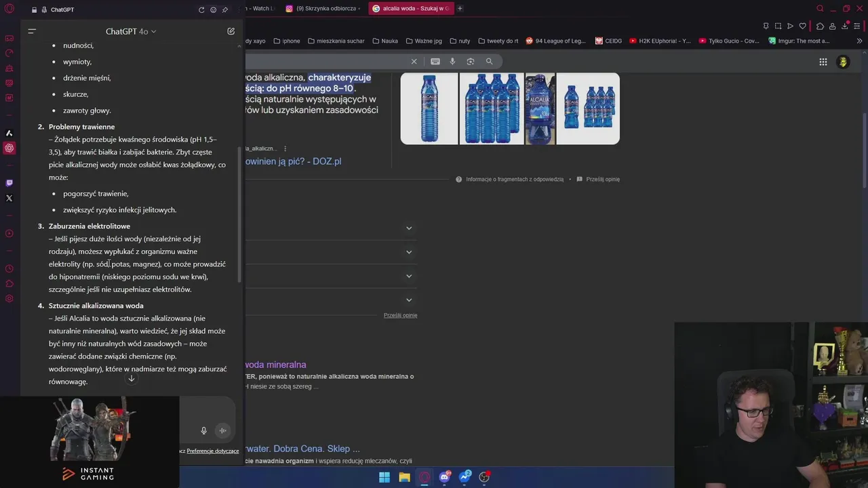Open the Windows Start menu

tap(384, 477)
